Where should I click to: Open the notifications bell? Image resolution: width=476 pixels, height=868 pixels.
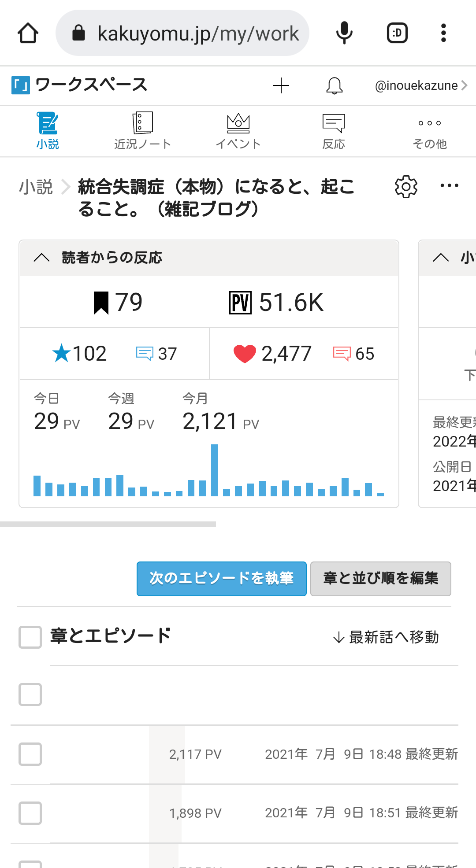tap(334, 85)
